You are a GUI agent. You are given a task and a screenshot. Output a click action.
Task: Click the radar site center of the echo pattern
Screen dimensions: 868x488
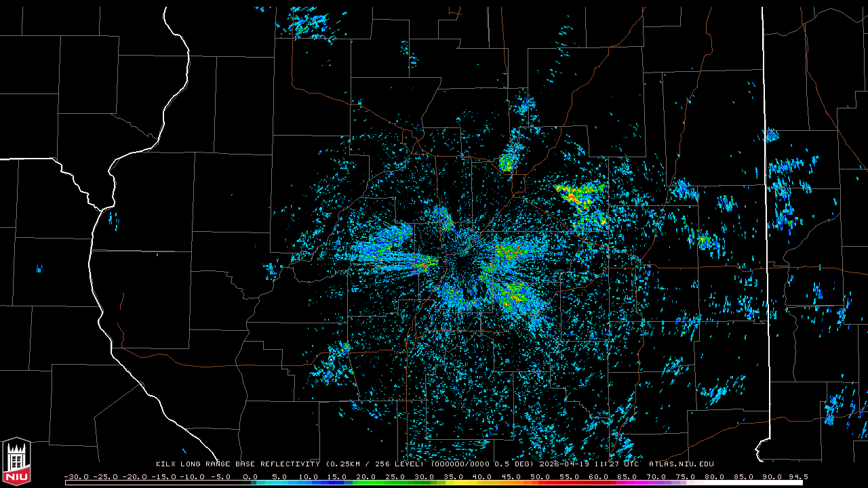(x=463, y=260)
